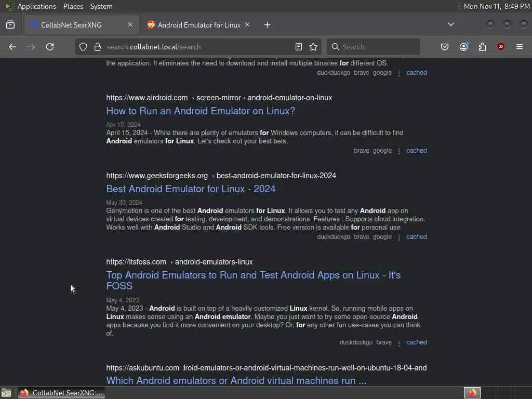Click google engine label on airdroid result
532x399 pixels.
(382, 151)
